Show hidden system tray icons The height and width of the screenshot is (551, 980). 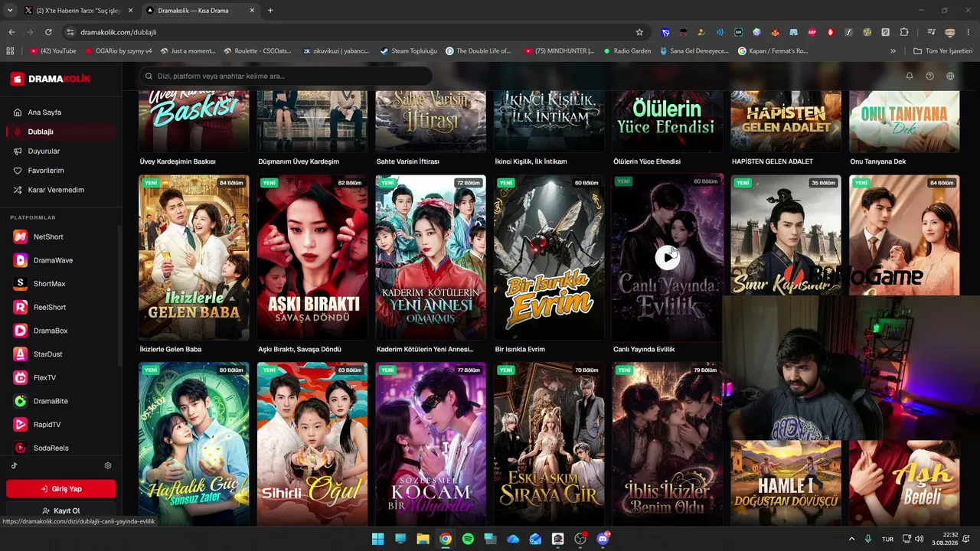tap(851, 539)
